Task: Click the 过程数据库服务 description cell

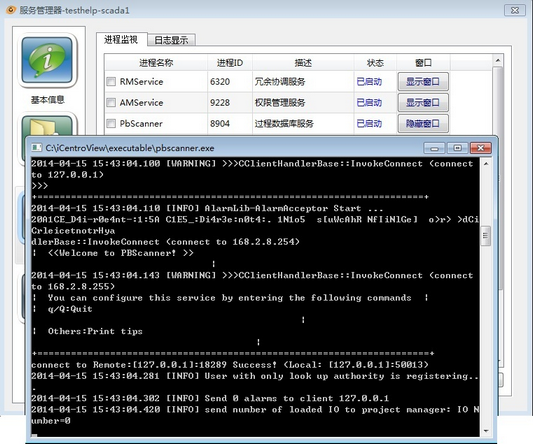Action: click(x=284, y=123)
